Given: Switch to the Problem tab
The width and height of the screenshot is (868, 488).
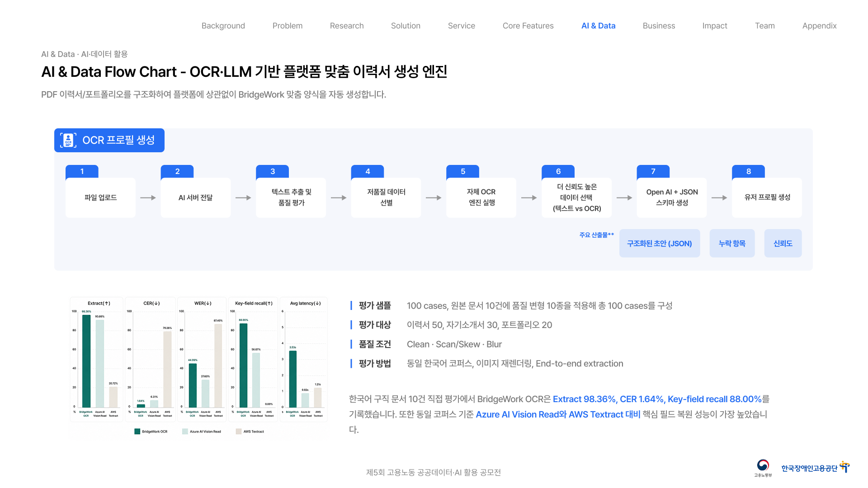Looking at the screenshot, I should pyautogui.click(x=288, y=26).
